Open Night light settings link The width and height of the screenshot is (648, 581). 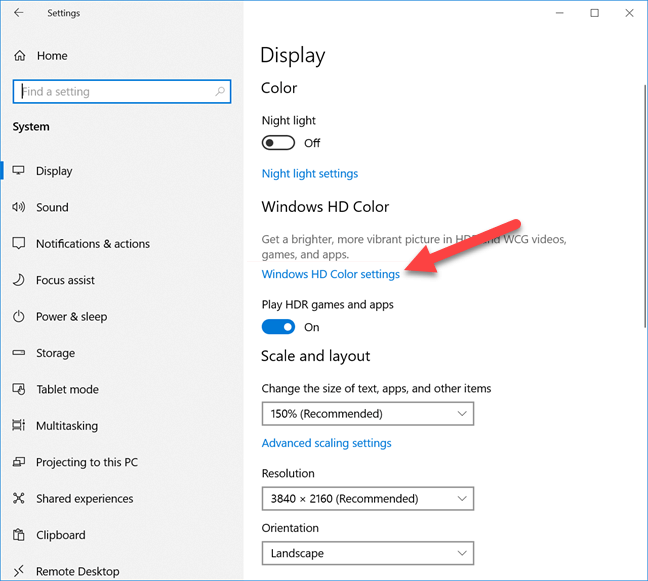310,174
